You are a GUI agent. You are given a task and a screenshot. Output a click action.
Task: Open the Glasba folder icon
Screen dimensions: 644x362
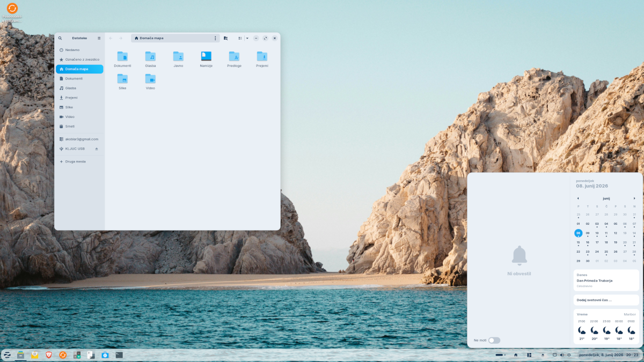(150, 56)
